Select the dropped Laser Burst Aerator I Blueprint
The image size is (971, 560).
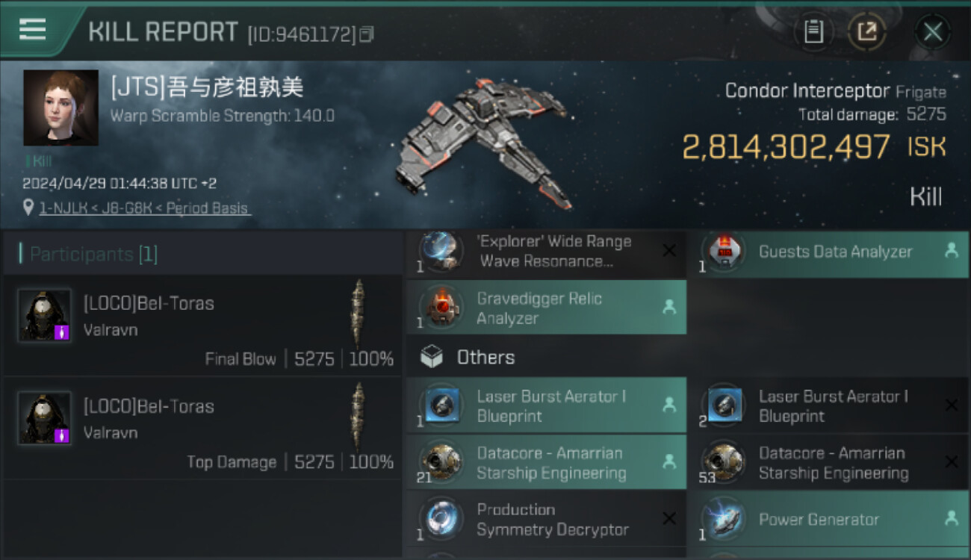546,406
